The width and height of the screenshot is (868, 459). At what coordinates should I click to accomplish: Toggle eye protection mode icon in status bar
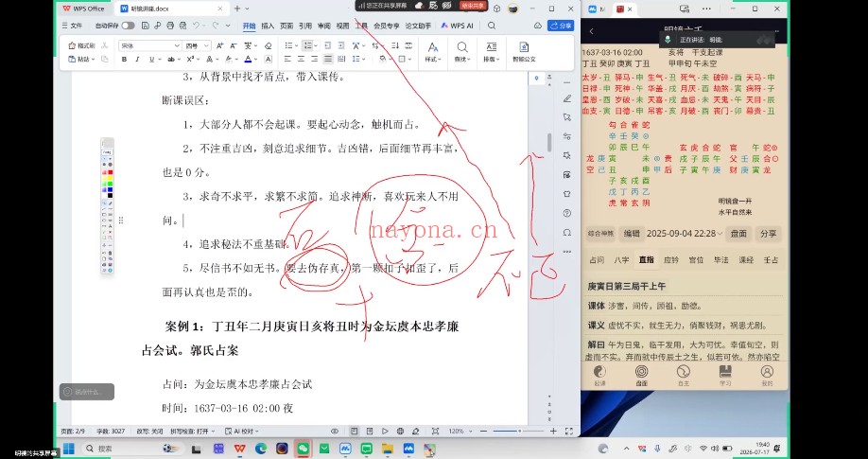335,432
